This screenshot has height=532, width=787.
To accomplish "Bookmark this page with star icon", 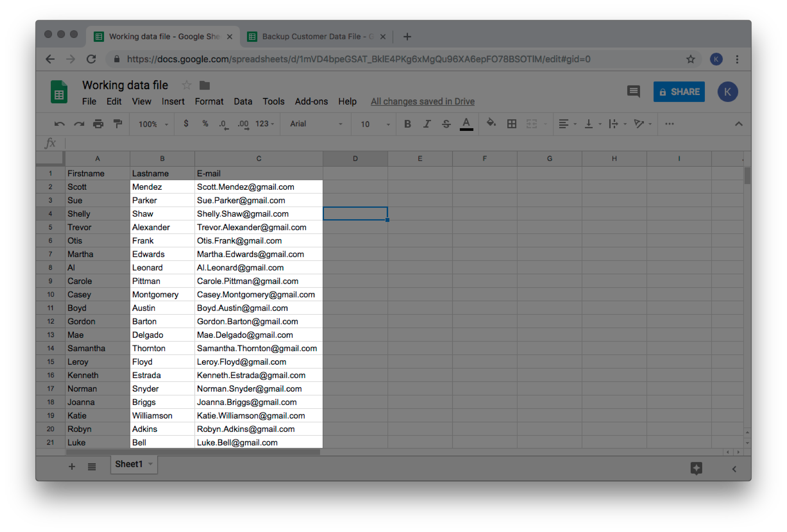I will pos(691,59).
